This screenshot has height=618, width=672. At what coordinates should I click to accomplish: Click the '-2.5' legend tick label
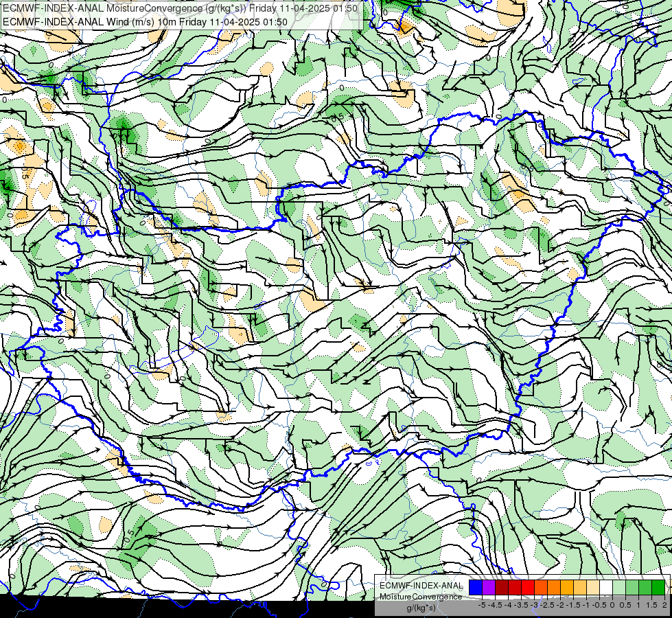click(547, 605)
